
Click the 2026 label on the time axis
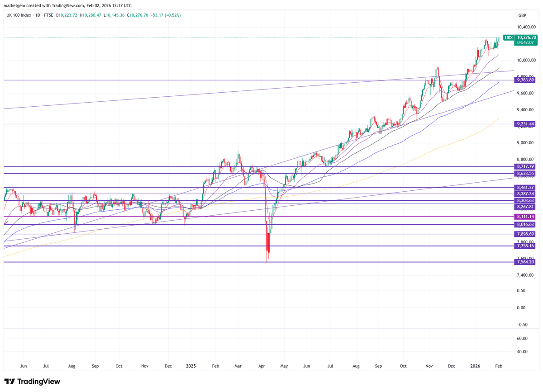click(475, 366)
